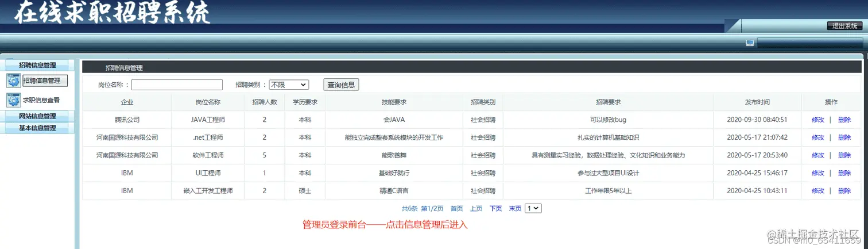Click 修改 for the JAVA工程师 row
868x249 pixels.
coord(818,120)
